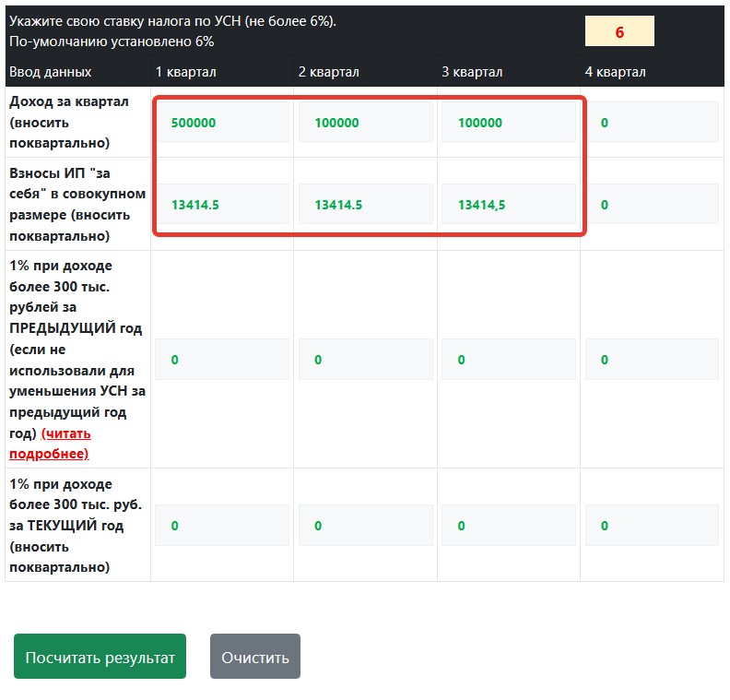Click quarter 4 current-year 1% field
The image size is (730, 700).
[652, 525]
